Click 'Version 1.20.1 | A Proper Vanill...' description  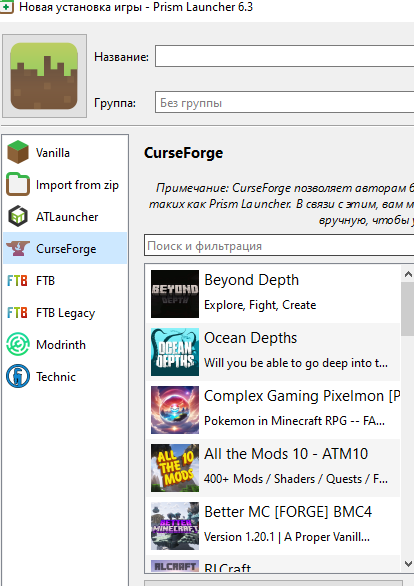point(287,537)
